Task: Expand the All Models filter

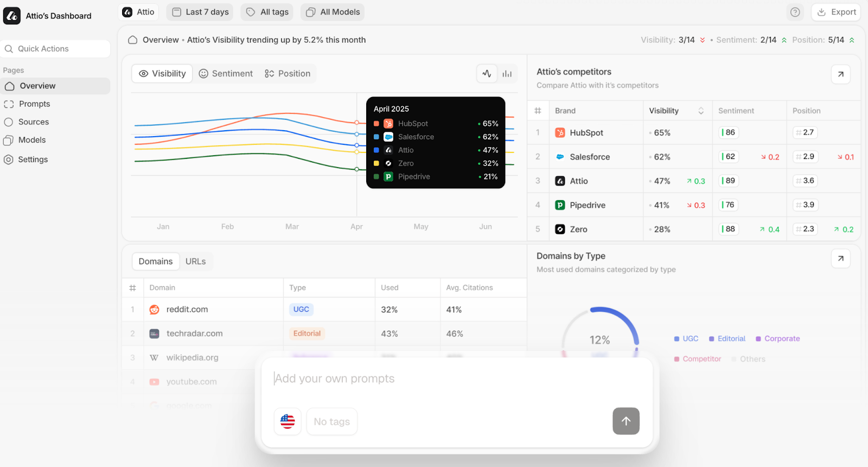Action: (x=333, y=12)
